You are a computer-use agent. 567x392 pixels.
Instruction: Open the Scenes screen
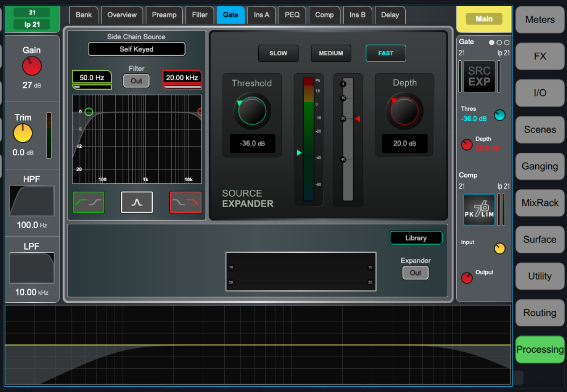click(540, 130)
